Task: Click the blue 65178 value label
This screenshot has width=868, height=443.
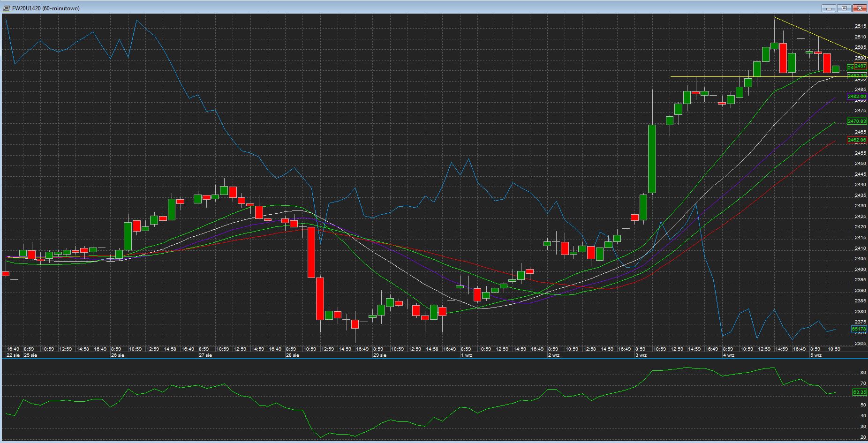Action: pos(859,329)
